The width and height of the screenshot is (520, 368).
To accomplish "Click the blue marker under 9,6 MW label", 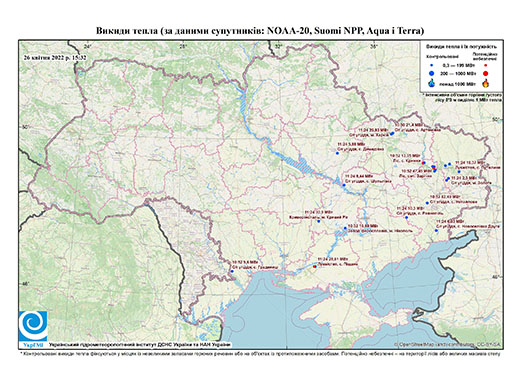I will [x=232, y=271].
